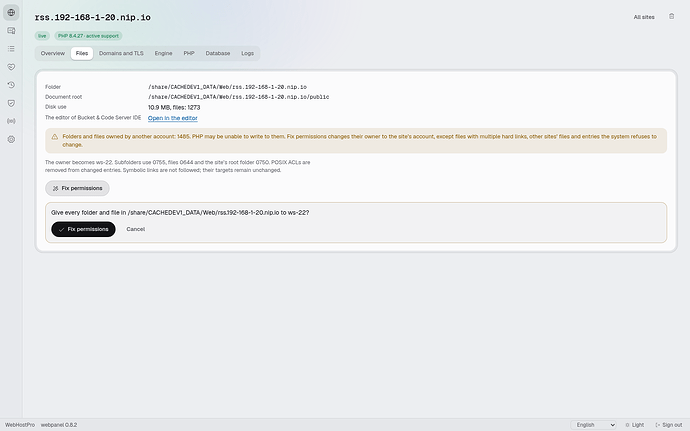This screenshot has height=431, width=690.
Task: Open the Logs tab
Action: 247,53
